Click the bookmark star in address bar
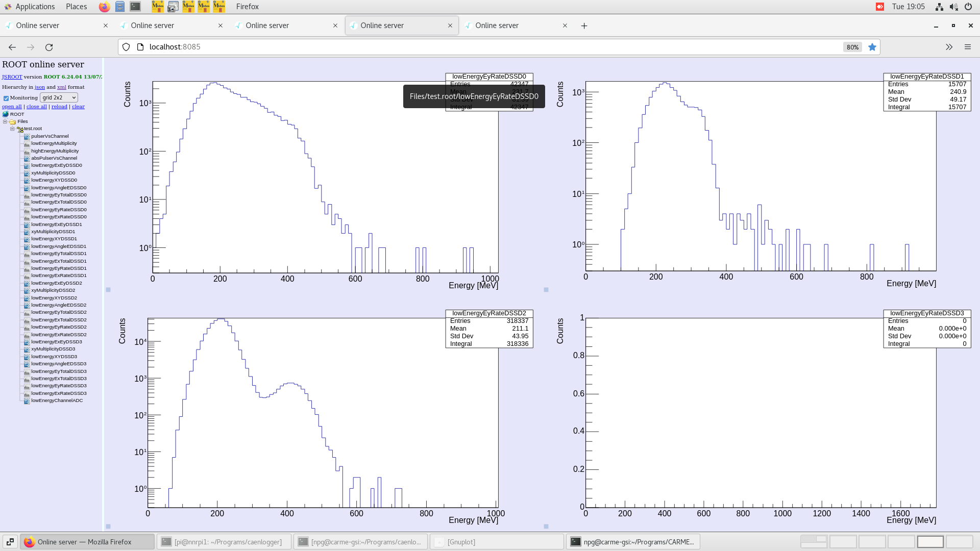The width and height of the screenshot is (980, 551). 873,47
